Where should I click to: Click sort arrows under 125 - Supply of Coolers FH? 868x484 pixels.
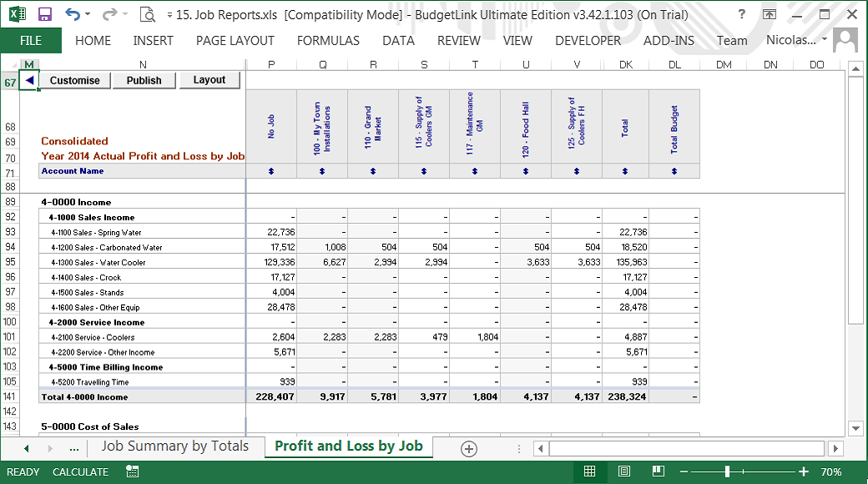pyautogui.click(x=577, y=171)
